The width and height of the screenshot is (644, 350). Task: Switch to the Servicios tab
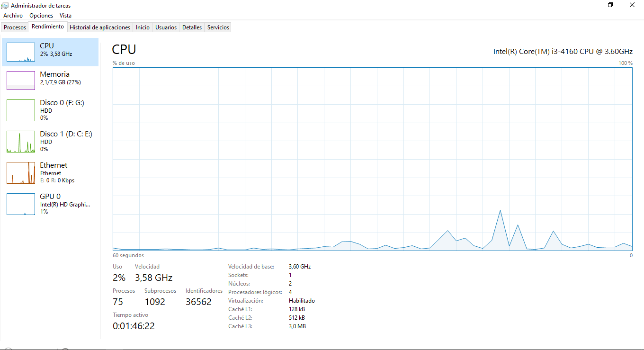pyautogui.click(x=218, y=27)
